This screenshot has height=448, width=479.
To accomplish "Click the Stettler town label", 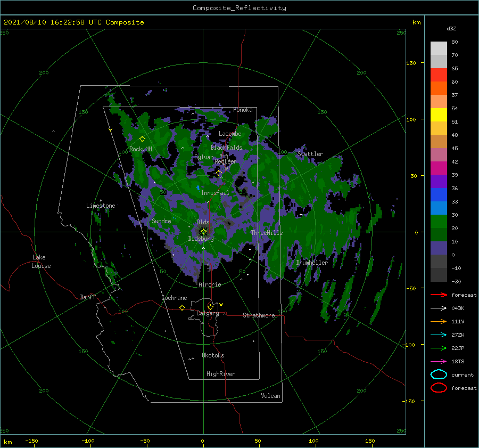I will click(x=310, y=154).
